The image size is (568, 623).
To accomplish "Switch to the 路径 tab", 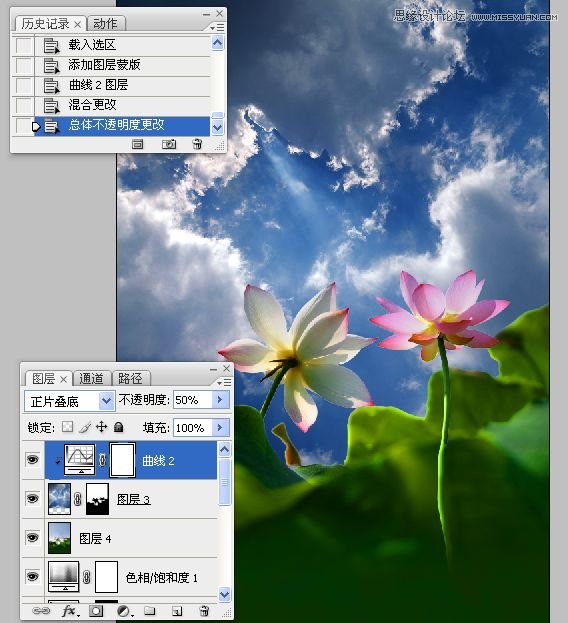I will (x=130, y=378).
